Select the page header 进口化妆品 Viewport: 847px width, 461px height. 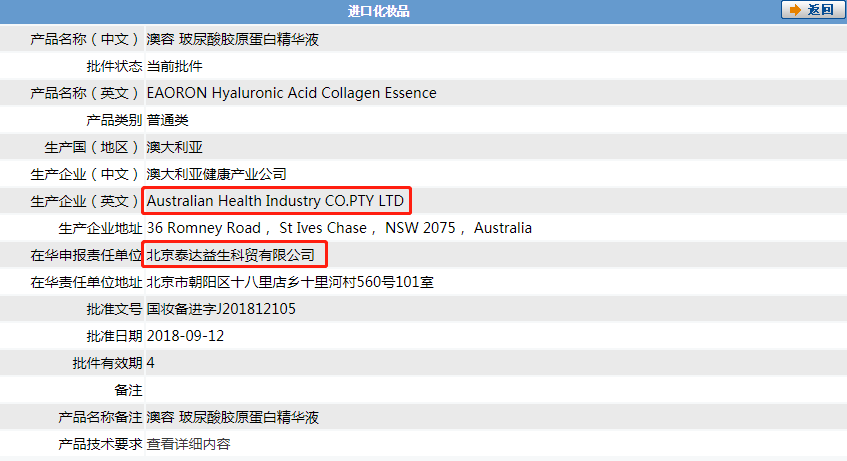(378, 11)
